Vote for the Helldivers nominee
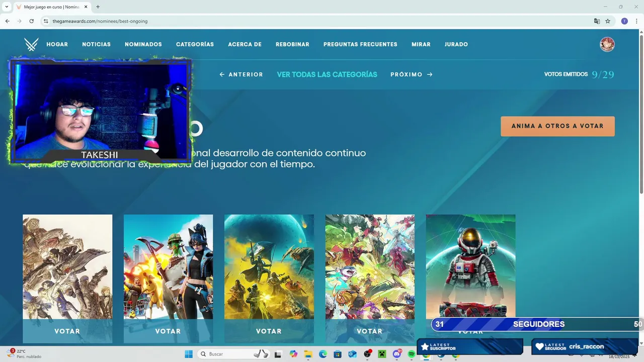 tap(269, 331)
